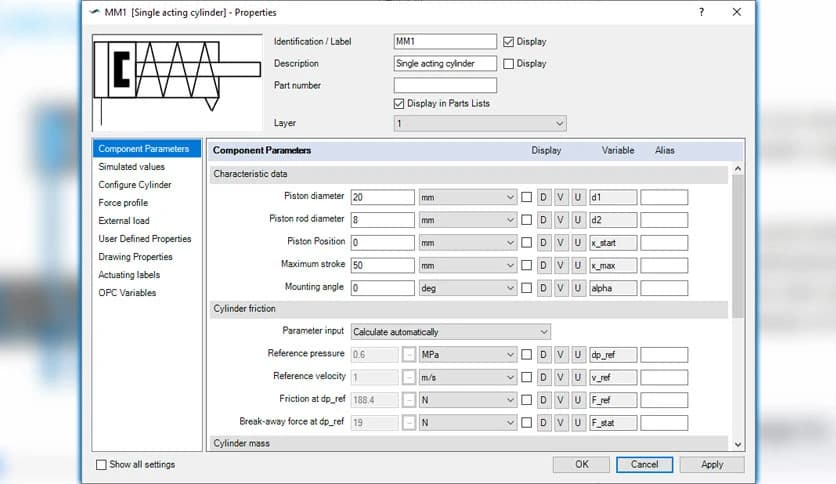Viewport: 836px width, 484px height.
Task: Click D button in Mounting angle row
Action: (x=543, y=288)
